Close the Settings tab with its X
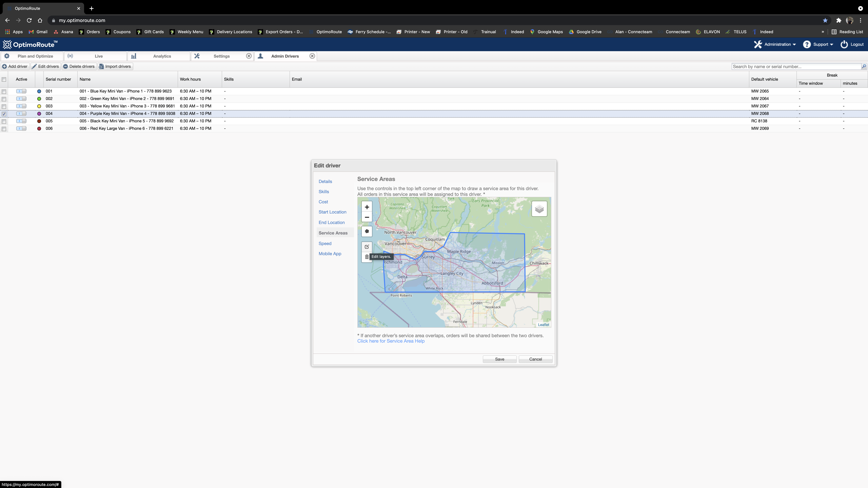 click(249, 56)
